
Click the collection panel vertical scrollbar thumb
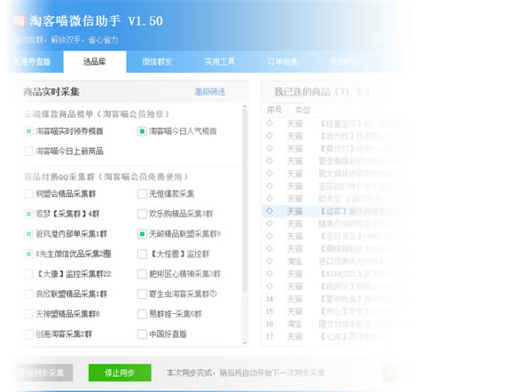tap(245, 200)
